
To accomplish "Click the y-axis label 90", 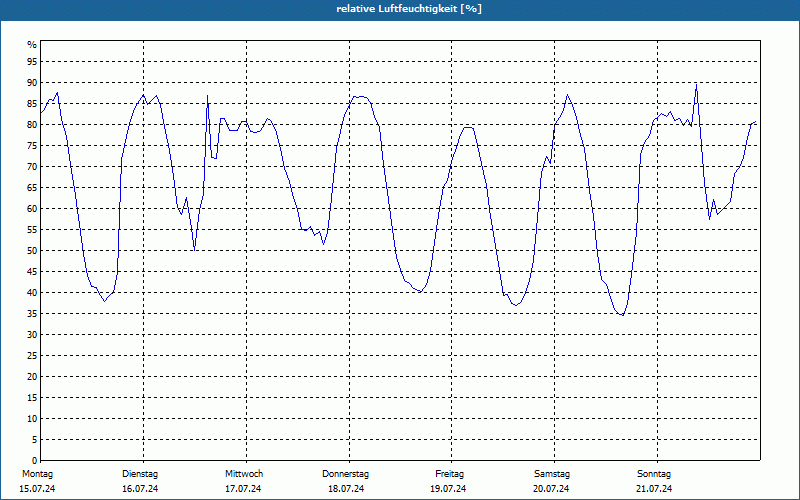I will click(32, 83).
